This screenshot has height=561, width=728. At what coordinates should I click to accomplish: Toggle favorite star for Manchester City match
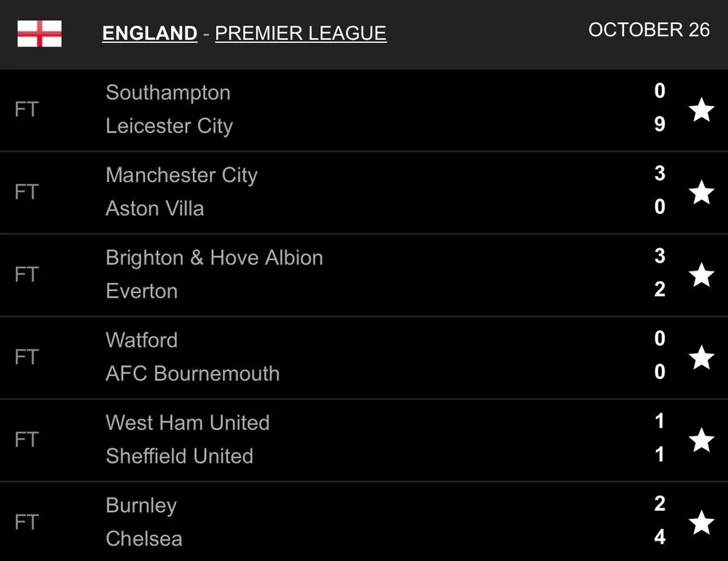701,192
